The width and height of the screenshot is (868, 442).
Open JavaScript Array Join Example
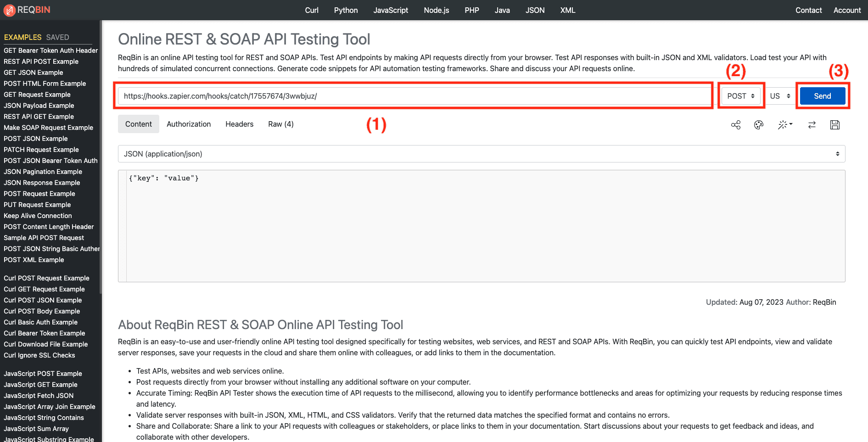(50, 407)
